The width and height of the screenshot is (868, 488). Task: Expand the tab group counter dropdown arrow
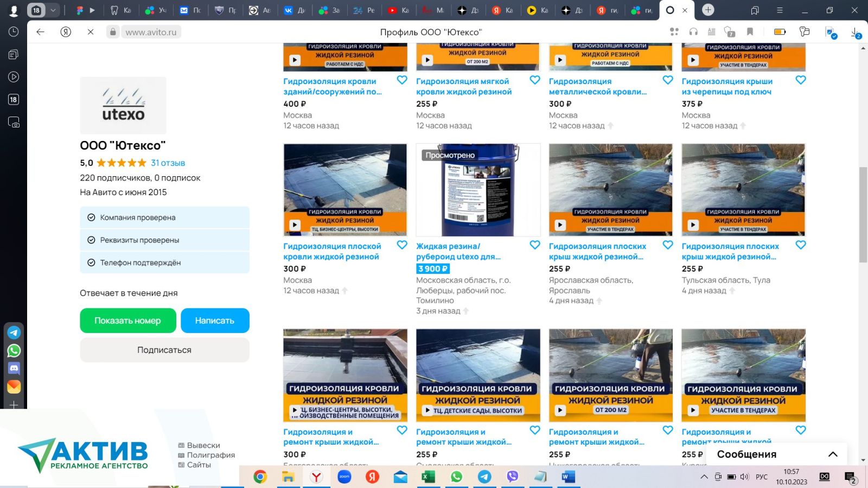[53, 10]
